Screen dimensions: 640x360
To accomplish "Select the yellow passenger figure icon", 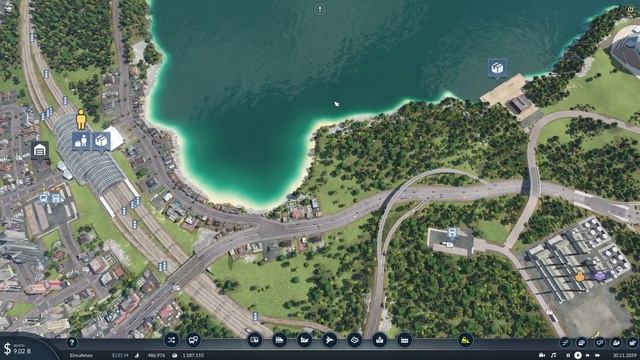I will (x=81, y=119).
